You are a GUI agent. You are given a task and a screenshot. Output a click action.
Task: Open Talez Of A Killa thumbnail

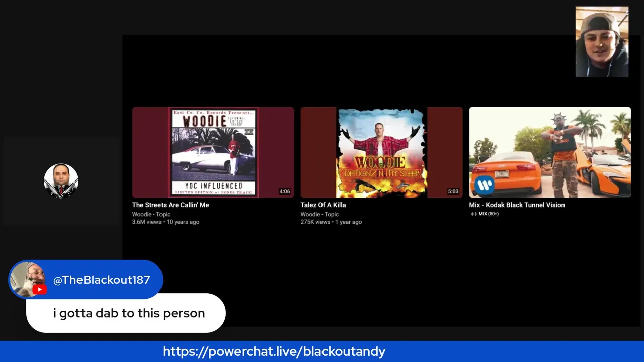pos(381,152)
